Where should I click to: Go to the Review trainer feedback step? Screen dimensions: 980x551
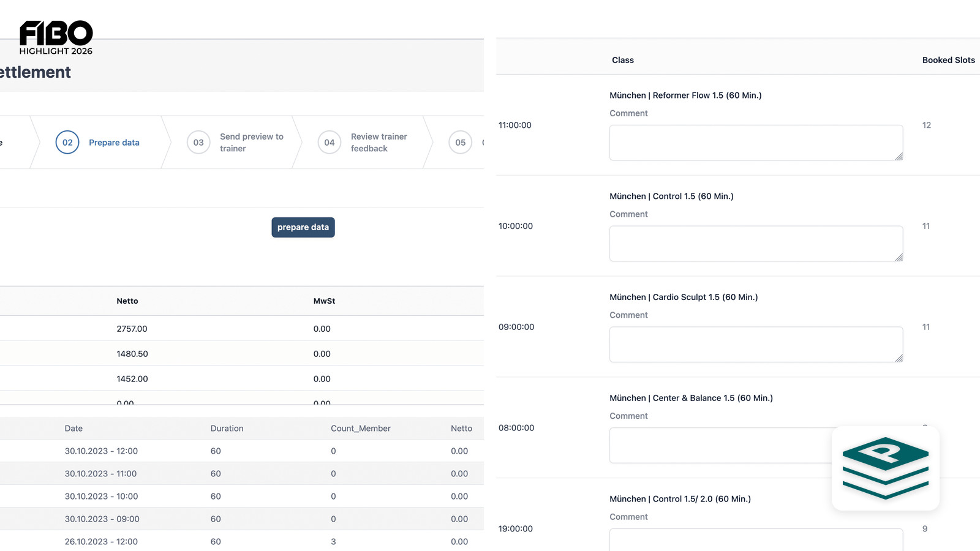pos(379,143)
